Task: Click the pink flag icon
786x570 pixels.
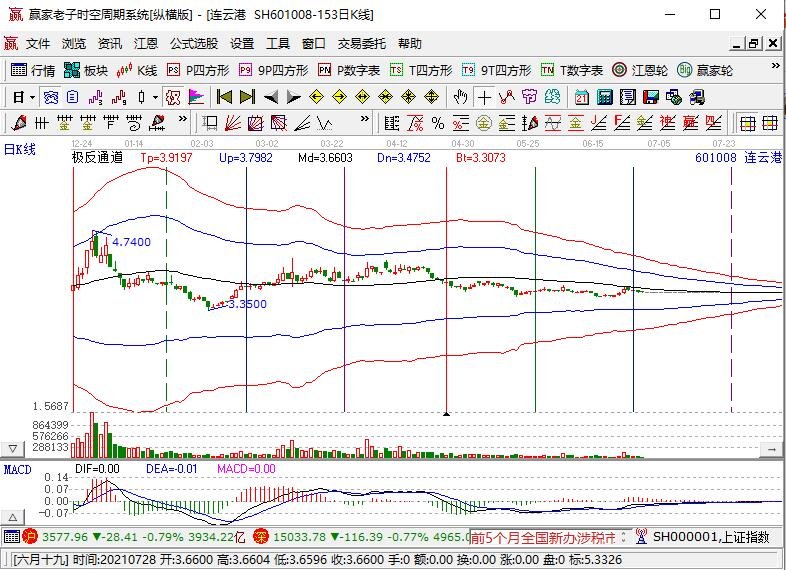Action: [196, 97]
